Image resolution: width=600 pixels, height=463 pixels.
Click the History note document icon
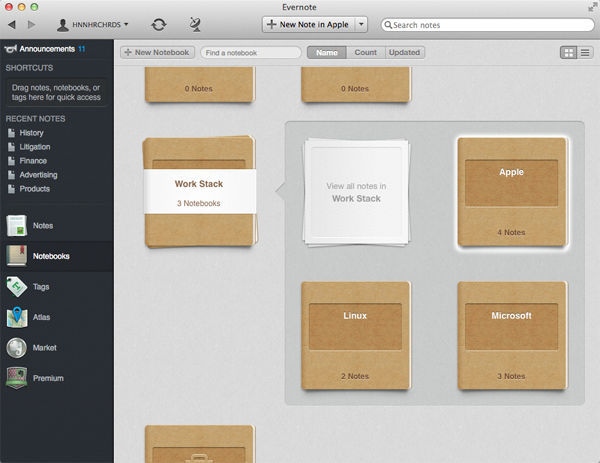tap(11, 133)
